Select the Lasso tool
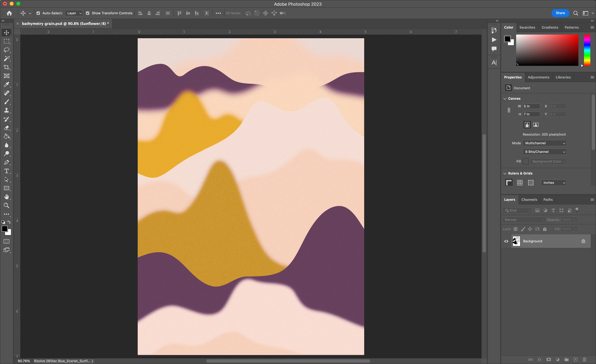 6,50
